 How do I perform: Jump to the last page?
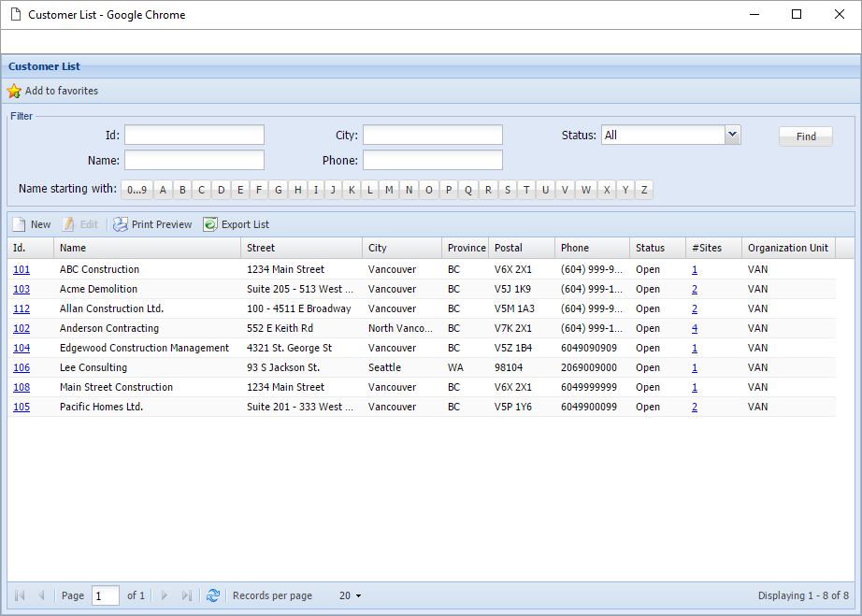[186, 595]
